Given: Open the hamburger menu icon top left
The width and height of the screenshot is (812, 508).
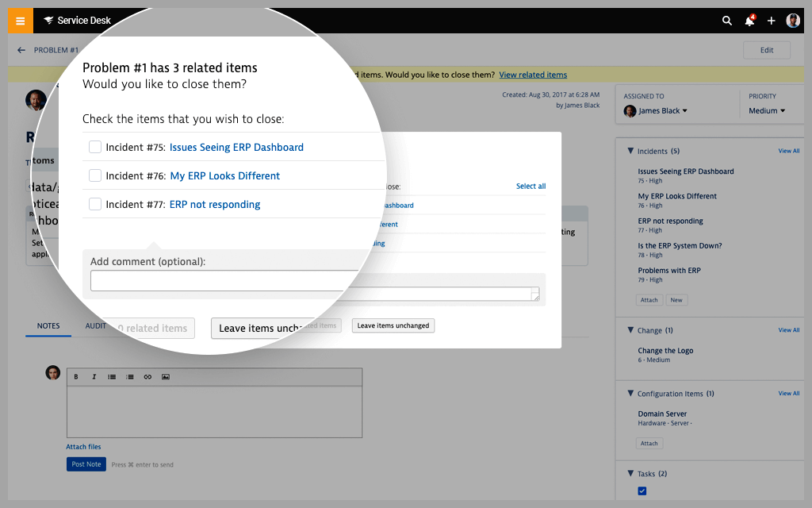Looking at the screenshot, I should (20, 20).
